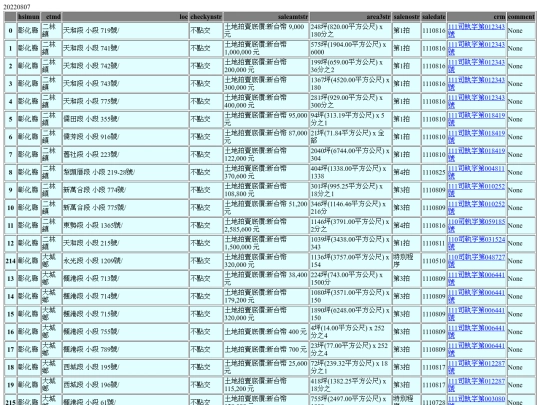
Task: Open the crm link in row 10
Action: click(x=476, y=208)
